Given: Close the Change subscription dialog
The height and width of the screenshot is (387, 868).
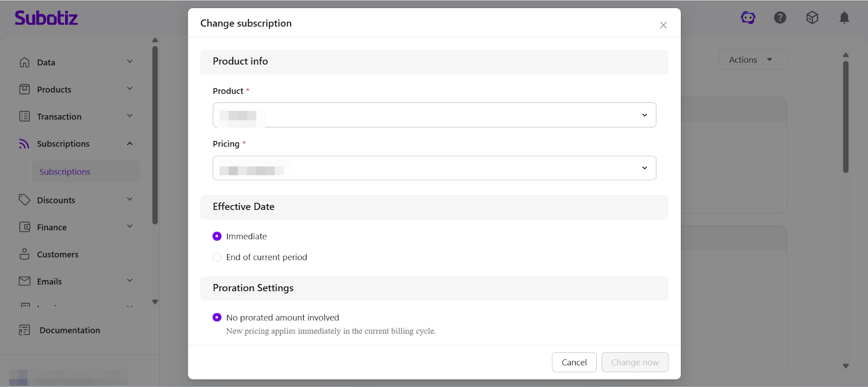Looking at the screenshot, I should coord(663,25).
